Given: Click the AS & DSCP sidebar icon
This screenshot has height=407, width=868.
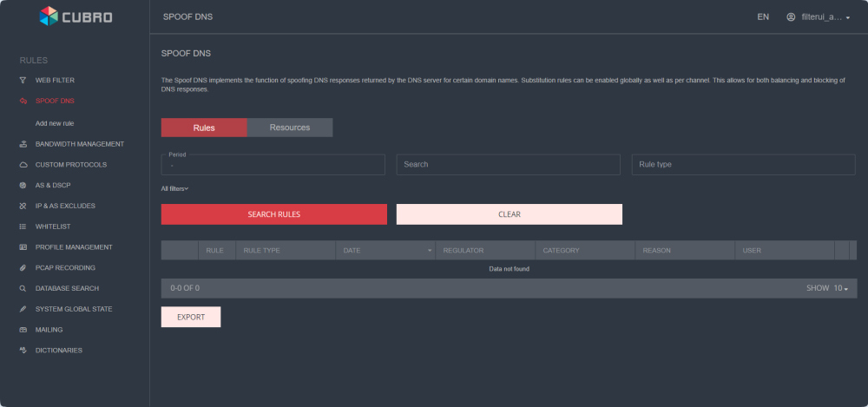Looking at the screenshot, I should [x=23, y=185].
